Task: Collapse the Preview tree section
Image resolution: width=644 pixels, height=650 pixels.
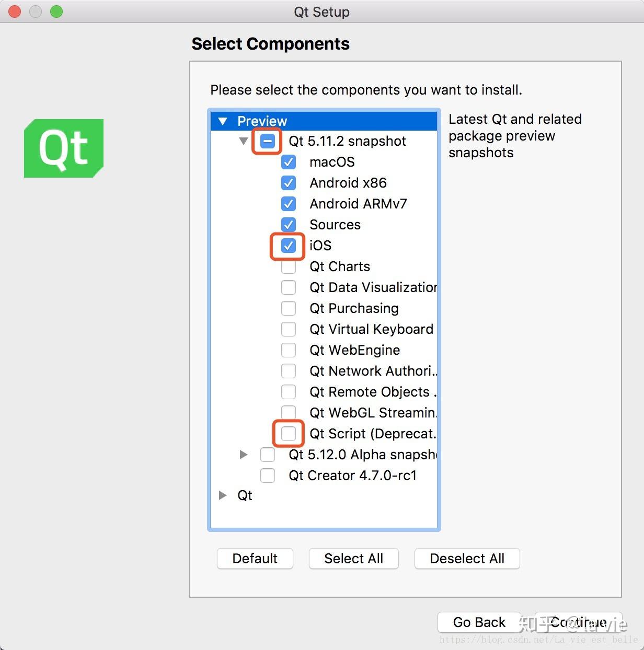Action: click(223, 121)
